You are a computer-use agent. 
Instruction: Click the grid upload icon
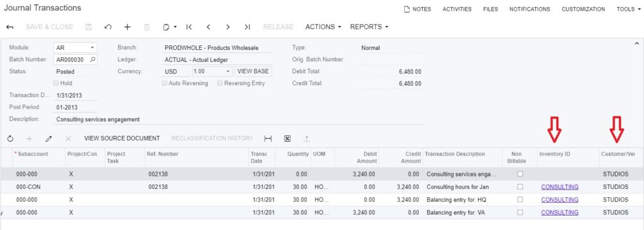(306, 139)
